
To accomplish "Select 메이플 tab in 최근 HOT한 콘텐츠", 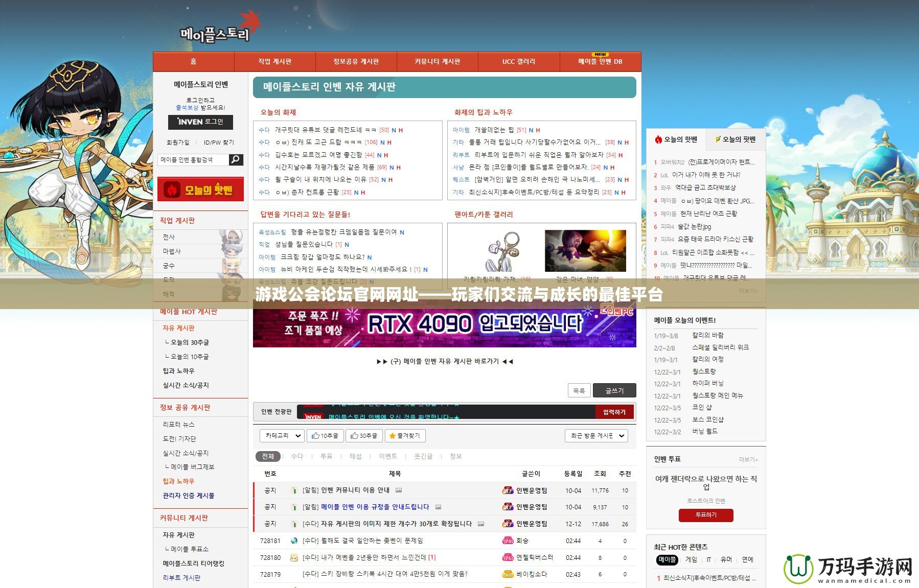I will (x=667, y=560).
